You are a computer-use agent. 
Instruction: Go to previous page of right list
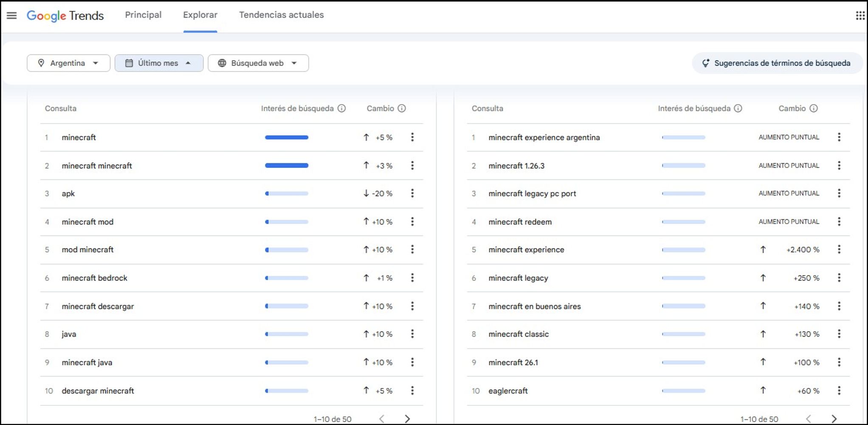point(809,419)
